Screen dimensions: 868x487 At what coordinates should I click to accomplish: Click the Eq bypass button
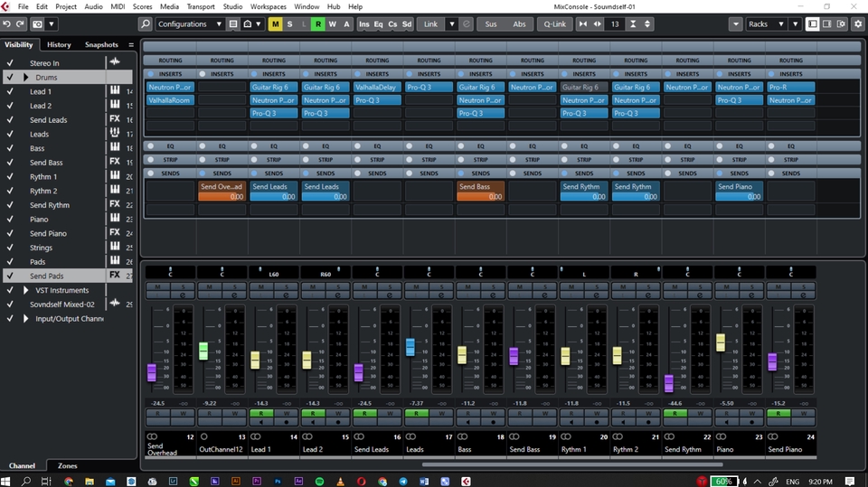[x=378, y=23]
